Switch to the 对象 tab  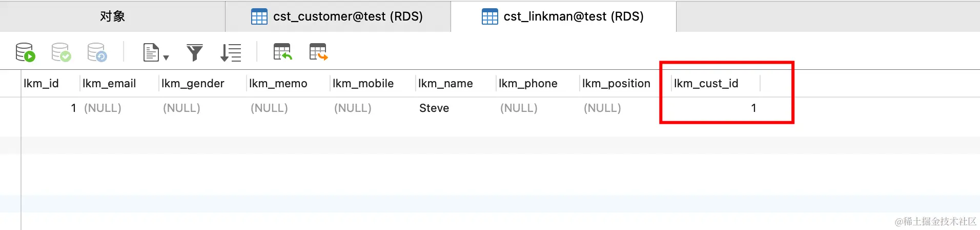click(113, 16)
